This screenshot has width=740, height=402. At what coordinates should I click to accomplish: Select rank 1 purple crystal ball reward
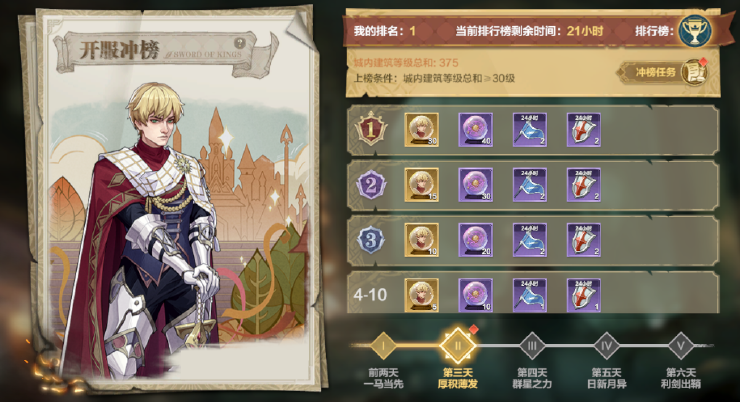tap(476, 129)
